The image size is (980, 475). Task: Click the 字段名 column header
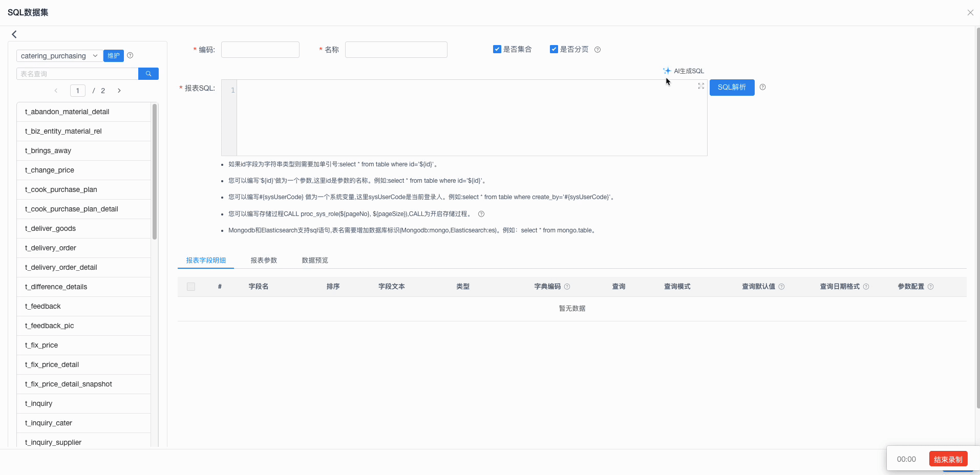pyautogui.click(x=259, y=287)
